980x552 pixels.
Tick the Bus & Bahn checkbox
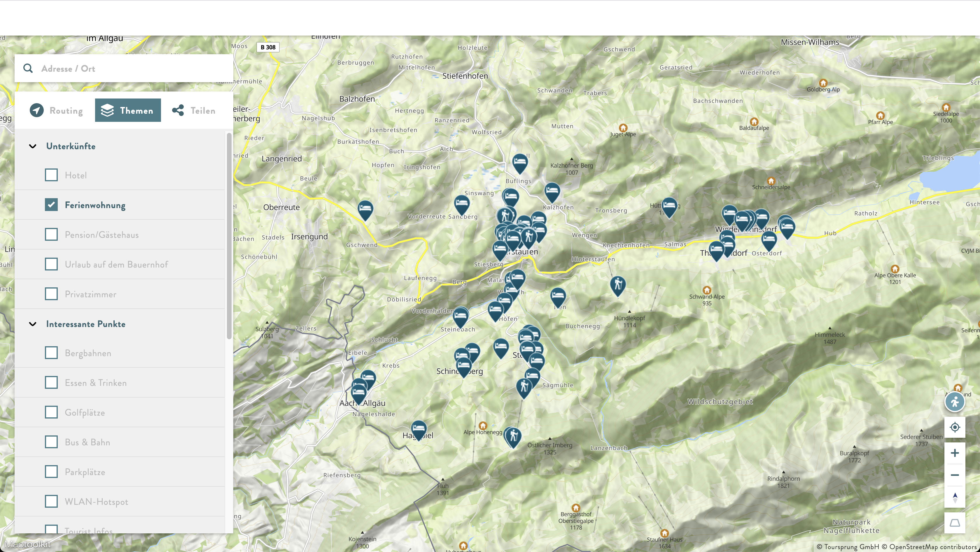(51, 442)
